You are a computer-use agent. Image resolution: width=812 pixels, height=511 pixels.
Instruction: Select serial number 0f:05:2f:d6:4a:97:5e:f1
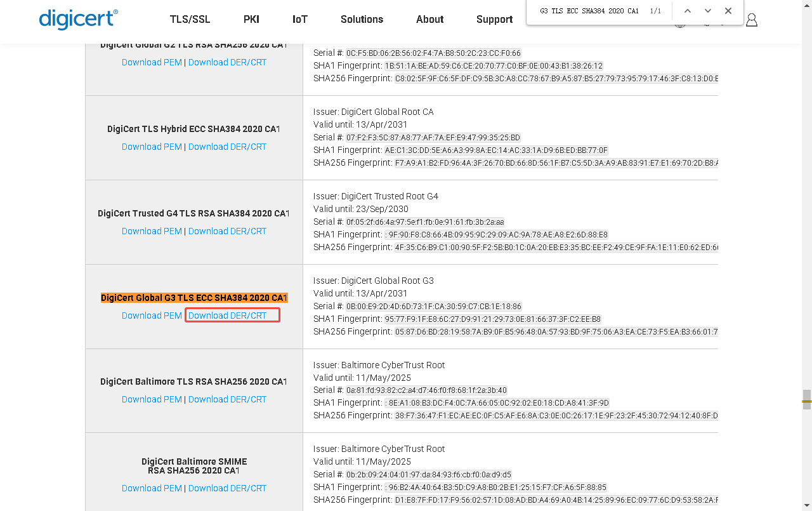425,222
